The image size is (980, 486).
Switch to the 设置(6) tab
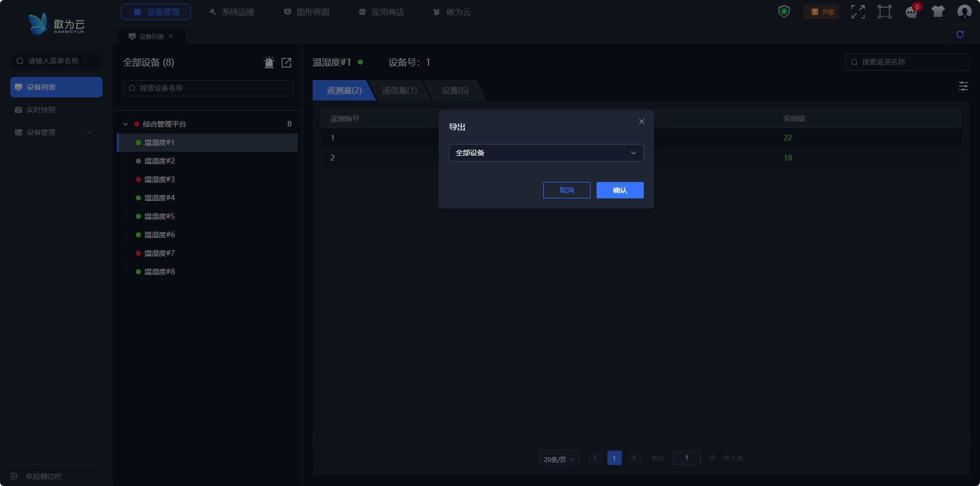[455, 91]
